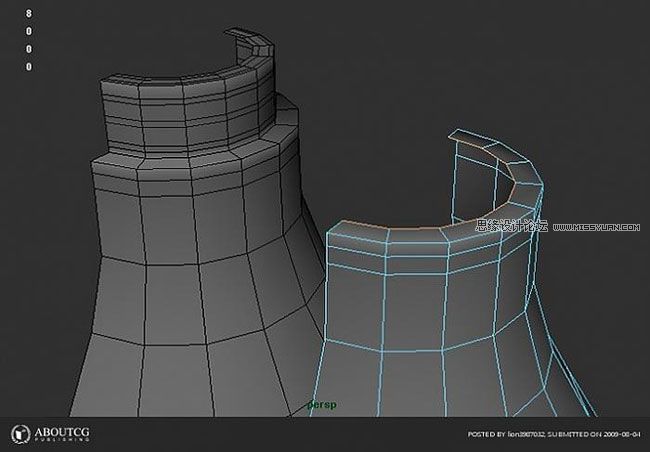
Task: Click the ABOUTCG brand name text
Action: point(65,430)
